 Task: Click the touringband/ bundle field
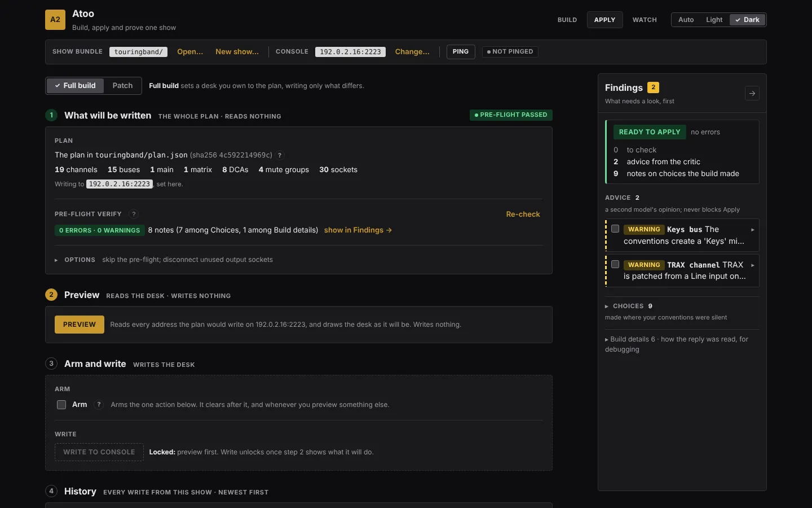click(x=139, y=52)
